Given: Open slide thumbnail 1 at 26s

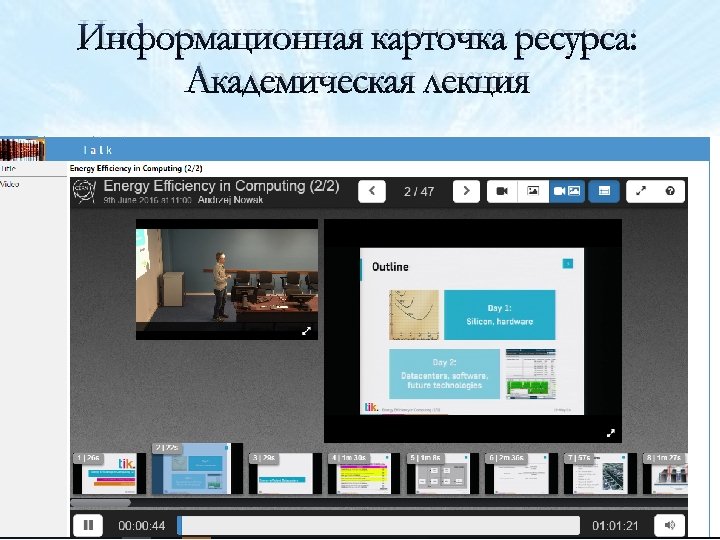Looking at the screenshot, I should 109,473.
